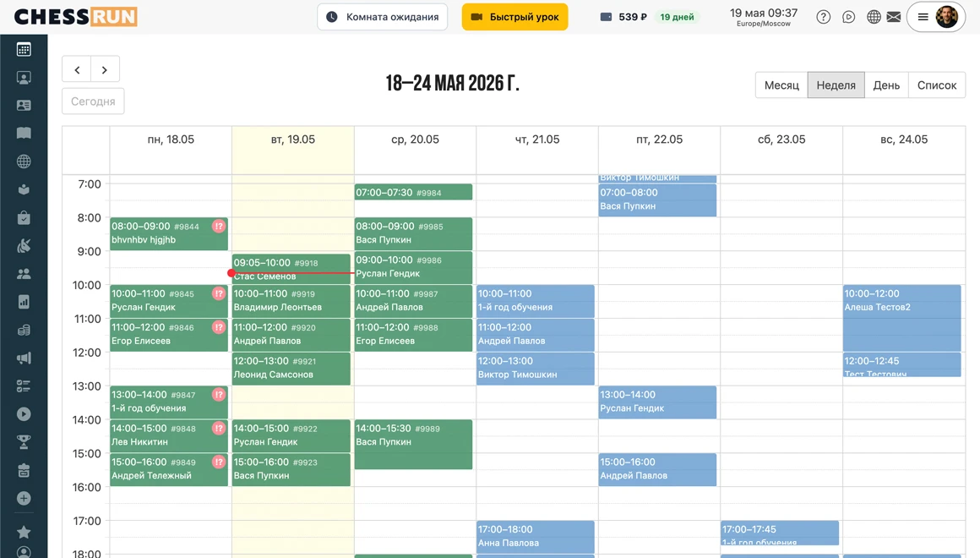Open lesson #9918 Стас Семенов
Viewport: 980px width, 558px height.
(x=291, y=269)
